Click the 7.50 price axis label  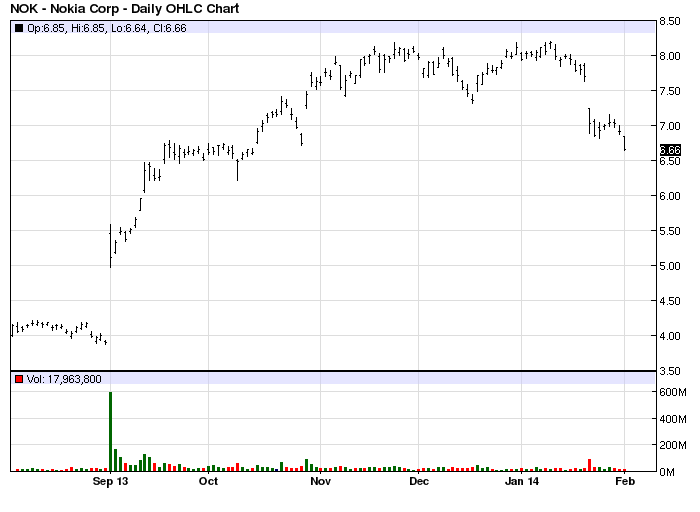pos(670,91)
